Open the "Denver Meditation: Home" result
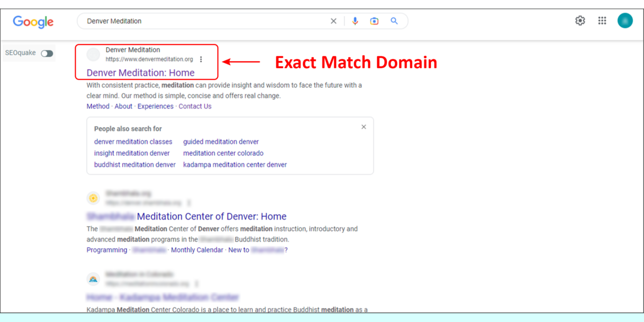 141,72
